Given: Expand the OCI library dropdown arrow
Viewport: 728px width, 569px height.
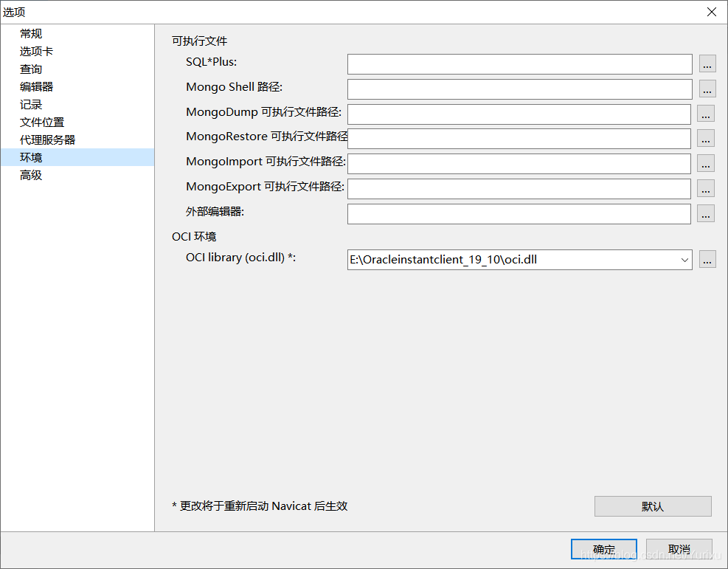Looking at the screenshot, I should coord(684,260).
